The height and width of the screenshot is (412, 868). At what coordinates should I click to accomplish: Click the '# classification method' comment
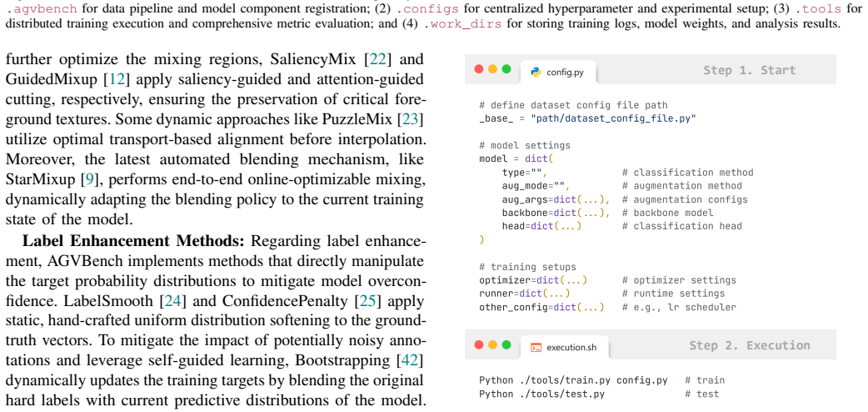tap(687, 173)
